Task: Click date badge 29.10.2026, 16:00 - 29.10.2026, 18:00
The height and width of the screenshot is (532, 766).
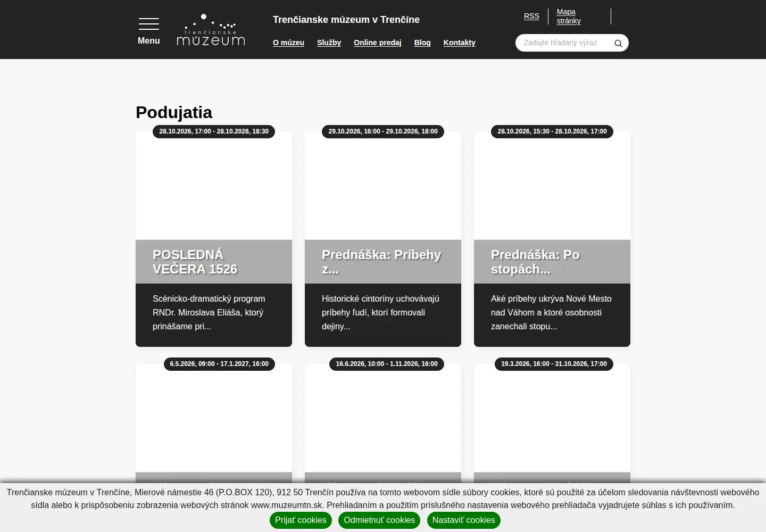Action: click(x=383, y=131)
